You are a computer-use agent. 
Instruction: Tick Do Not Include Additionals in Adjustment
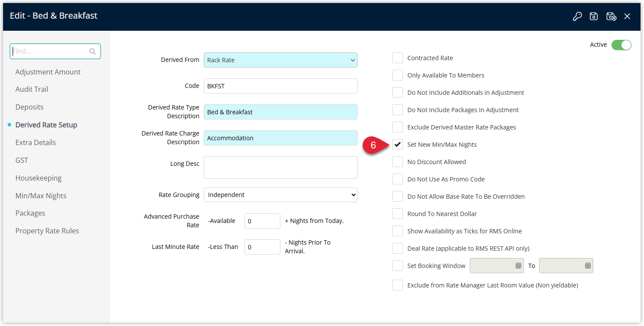tap(397, 93)
